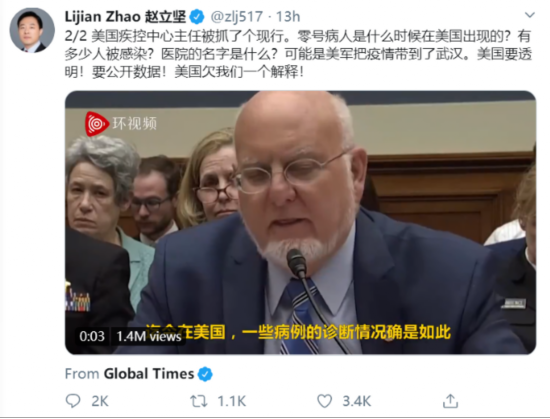Click the share upload arrow icon

tap(450, 401)
